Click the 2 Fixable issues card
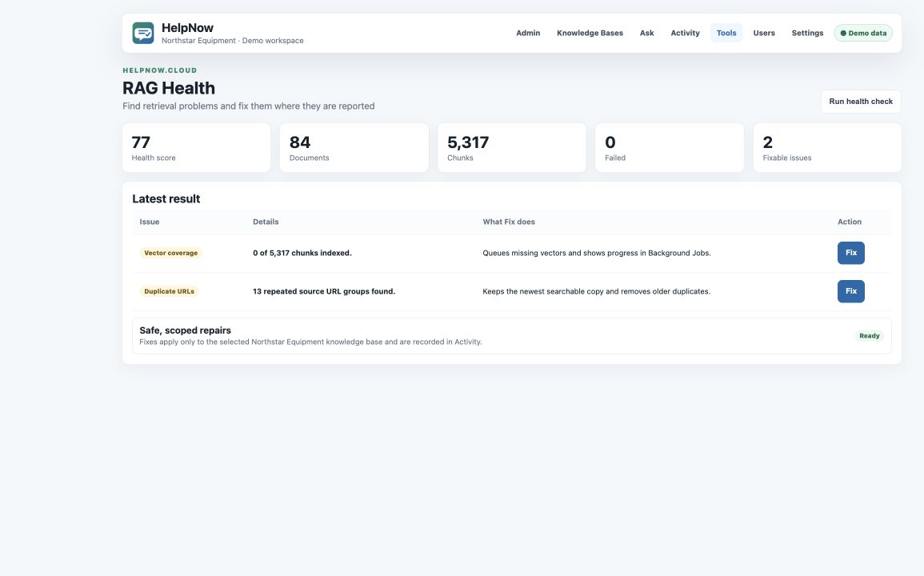 click(x=827, y=148)
